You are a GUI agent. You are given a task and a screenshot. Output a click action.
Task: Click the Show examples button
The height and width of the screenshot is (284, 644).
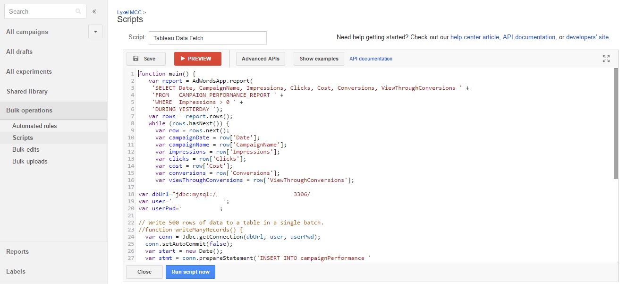[x=319, y=59]
